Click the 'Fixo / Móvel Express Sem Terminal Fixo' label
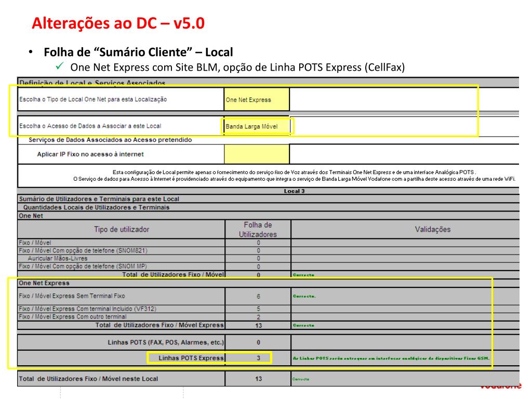 point(72,296)
